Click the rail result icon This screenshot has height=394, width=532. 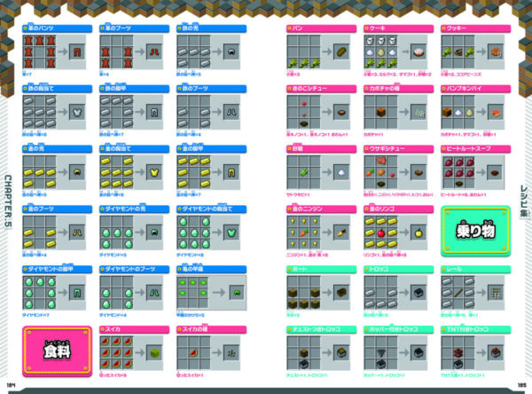click(495, 293)
